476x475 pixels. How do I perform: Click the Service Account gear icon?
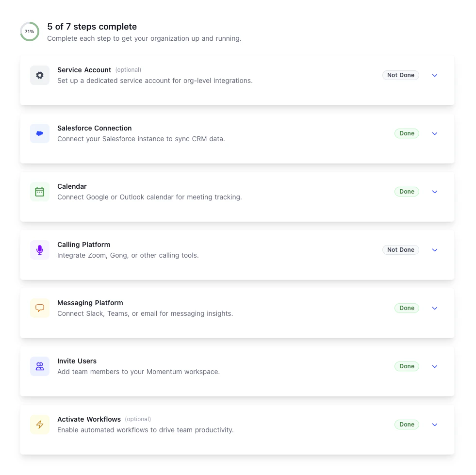point(40,75)
